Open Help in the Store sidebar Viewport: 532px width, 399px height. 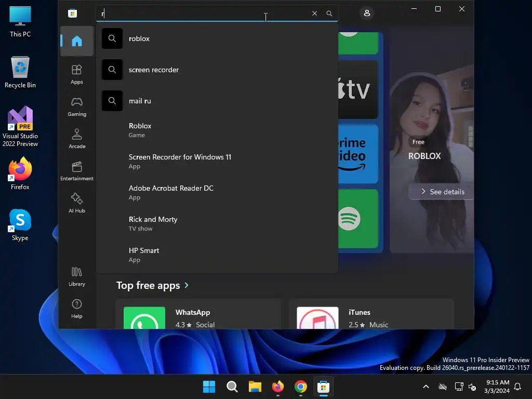click(x=77, y=309)
